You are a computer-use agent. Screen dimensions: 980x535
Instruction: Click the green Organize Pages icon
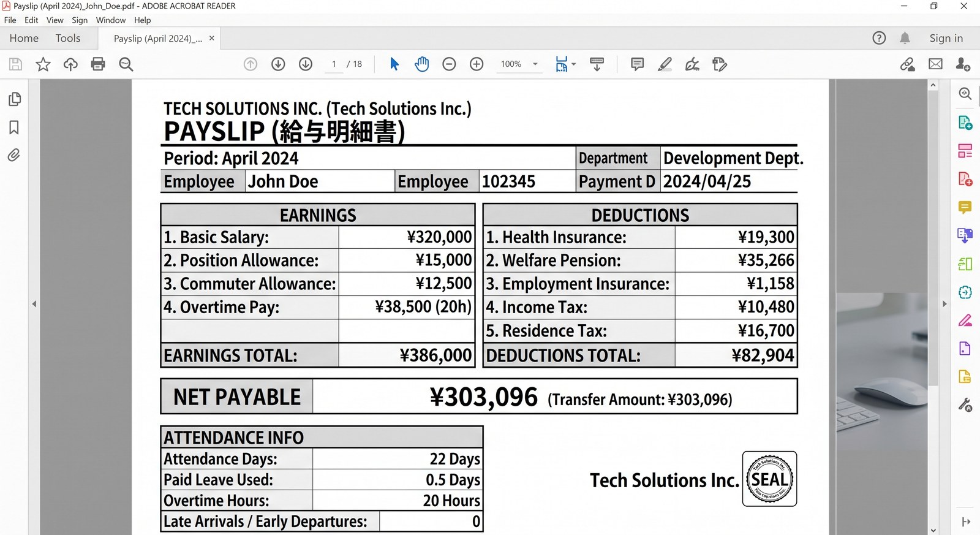click(965, 264)
